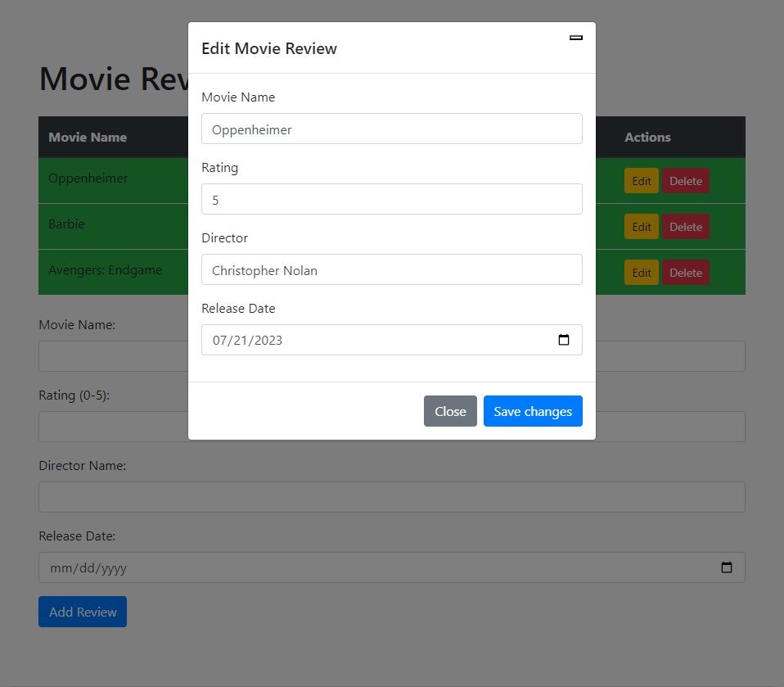784x687 pixels.
Task: Click Add Review at the bottom
Action: click(82, 612)
